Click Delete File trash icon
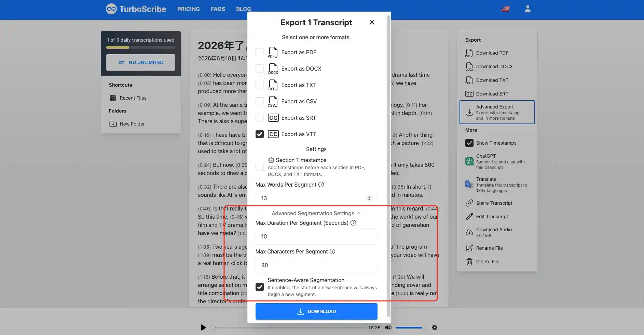 coord(469,262)
